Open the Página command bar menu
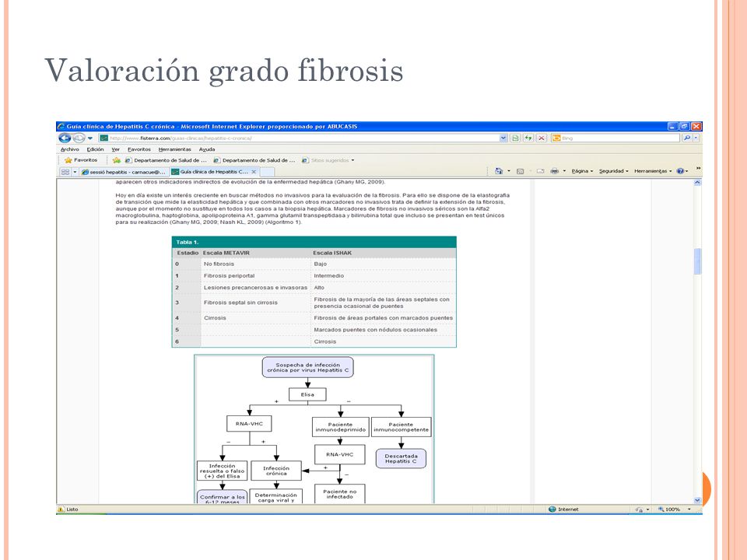Screen dimensions: 747x560 [582, 171]
